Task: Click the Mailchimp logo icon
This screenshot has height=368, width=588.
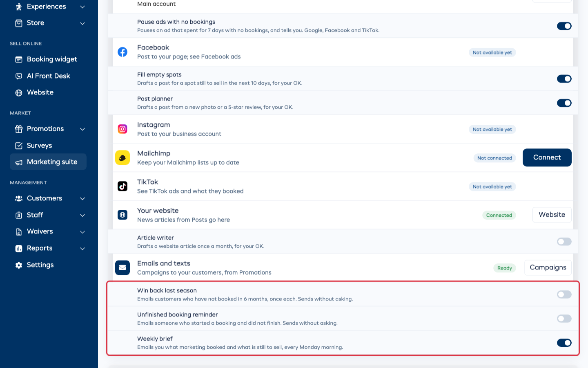Action: [122, 157]
